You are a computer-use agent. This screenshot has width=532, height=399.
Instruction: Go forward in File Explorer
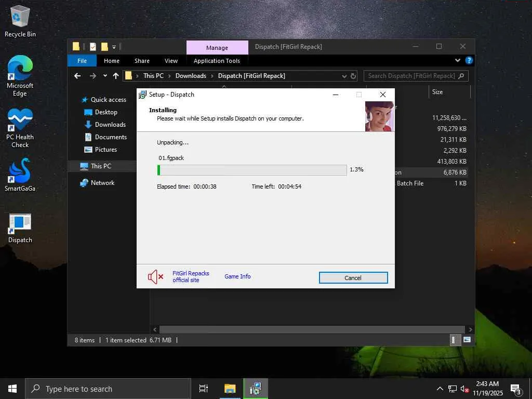(92, 76)
